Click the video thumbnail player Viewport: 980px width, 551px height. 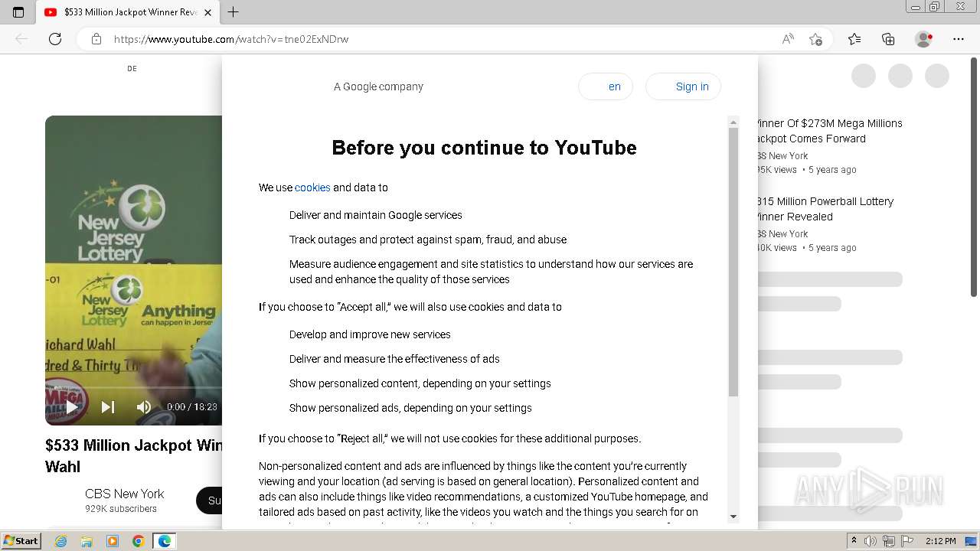coord(133,270)
